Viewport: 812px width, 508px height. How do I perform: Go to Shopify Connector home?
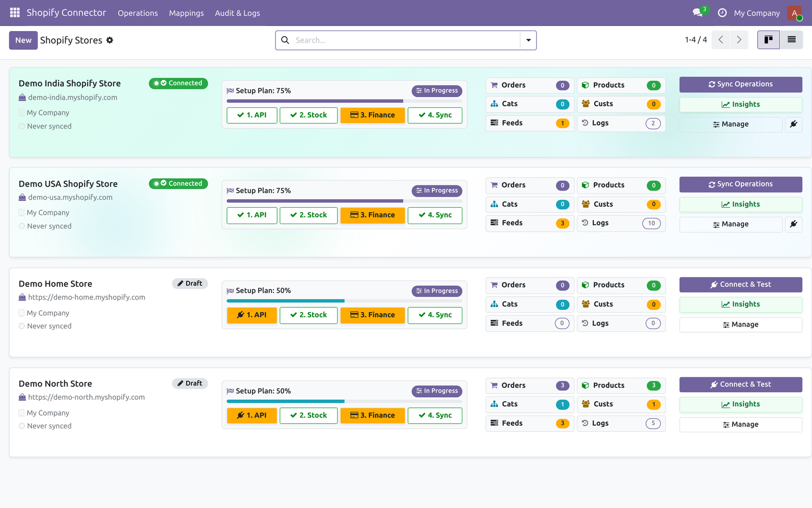pos(66,13)
